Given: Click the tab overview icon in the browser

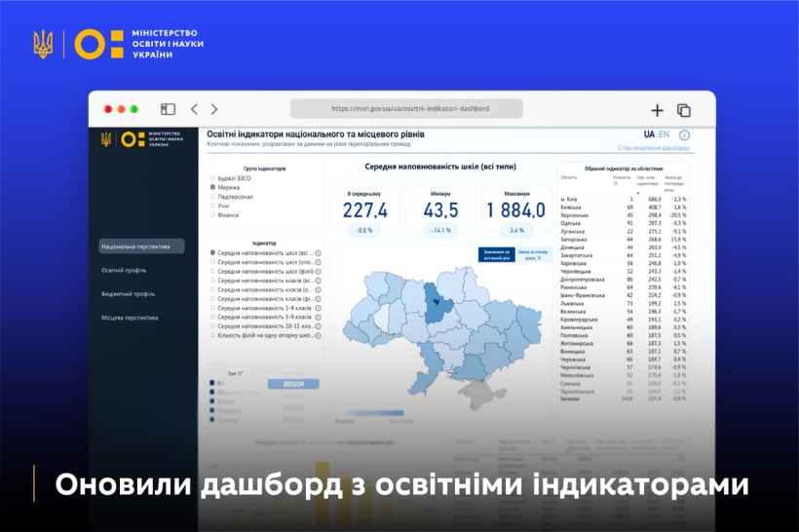Looking at the screenshot, I should [683, 110].
